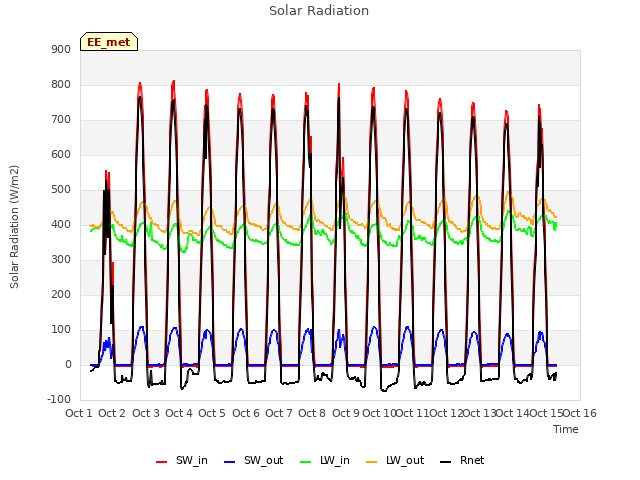Click the Rnet legend entry
Viewport: 640px width, 480px height.
coord(462,460)
